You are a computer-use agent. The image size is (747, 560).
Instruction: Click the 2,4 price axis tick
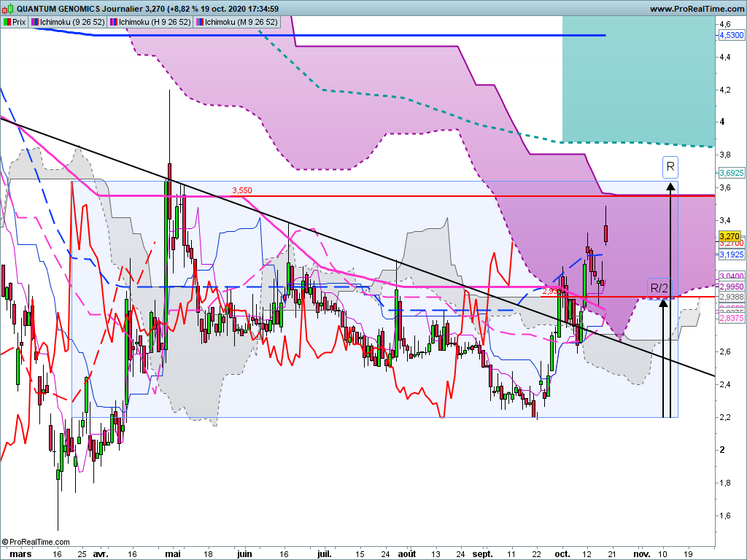click(725, 385)
